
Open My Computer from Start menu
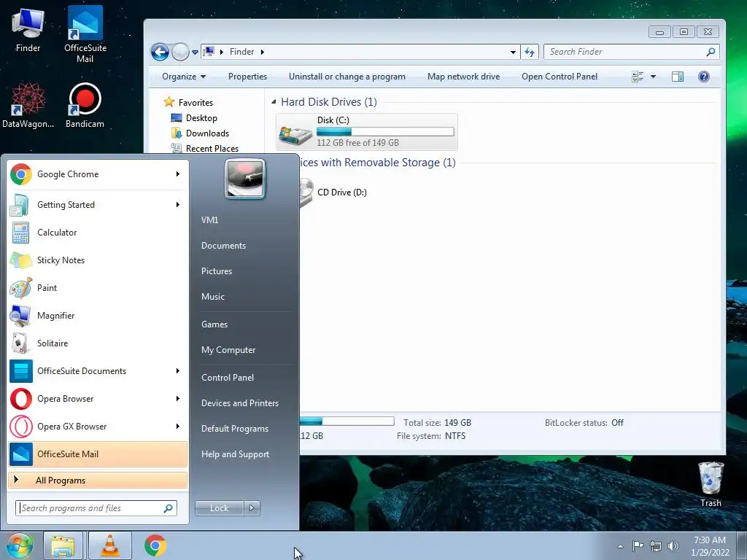(x=228, y=350)
